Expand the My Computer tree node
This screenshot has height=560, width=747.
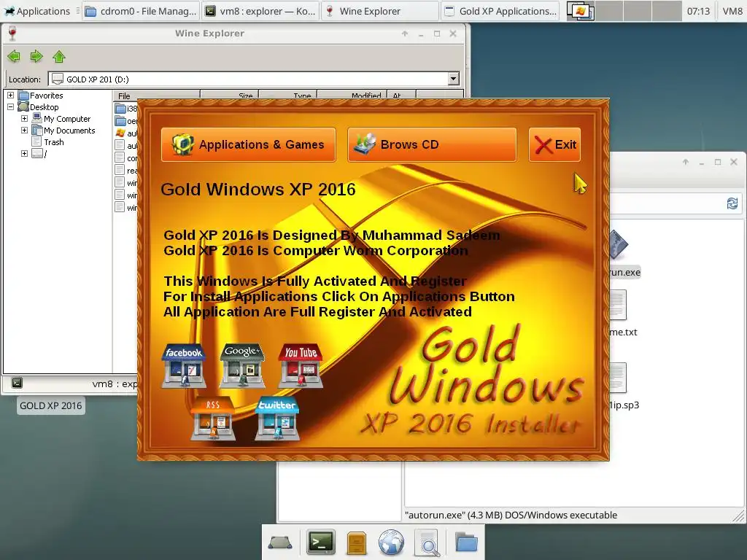coord(24,119)
